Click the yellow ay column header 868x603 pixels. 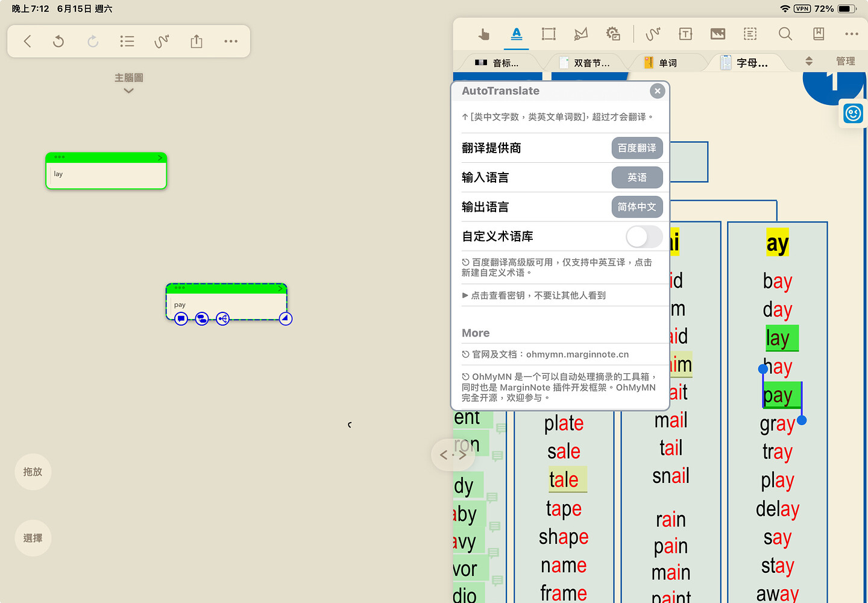pos(778,243)
